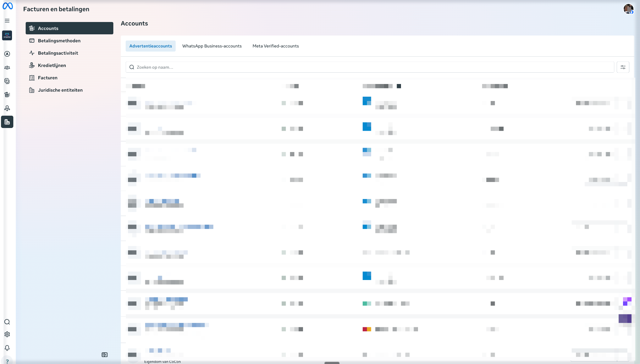This screenshot has height=364, width=640.
Task: Open settings via the gear icon
Action: pos(7,334)
